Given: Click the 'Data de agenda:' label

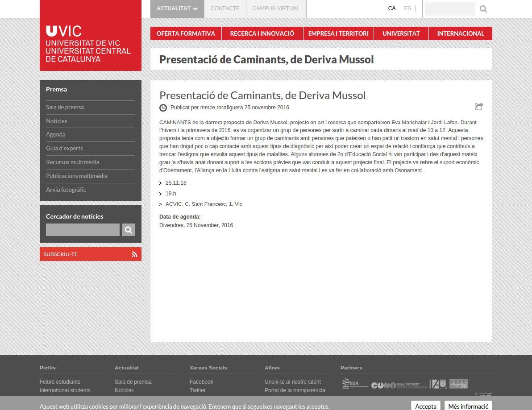Looking at the screenshot, I should coord(180,217).
